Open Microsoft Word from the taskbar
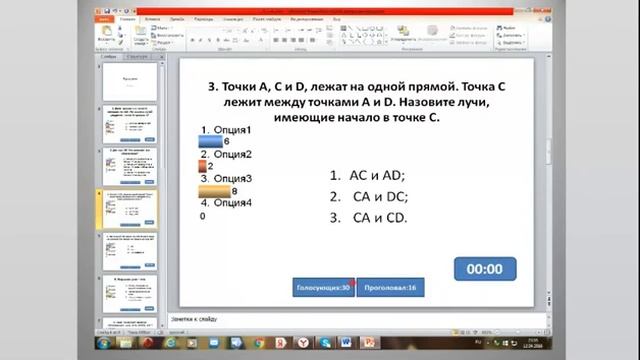The image size is (640, 360). pos(347,343)
